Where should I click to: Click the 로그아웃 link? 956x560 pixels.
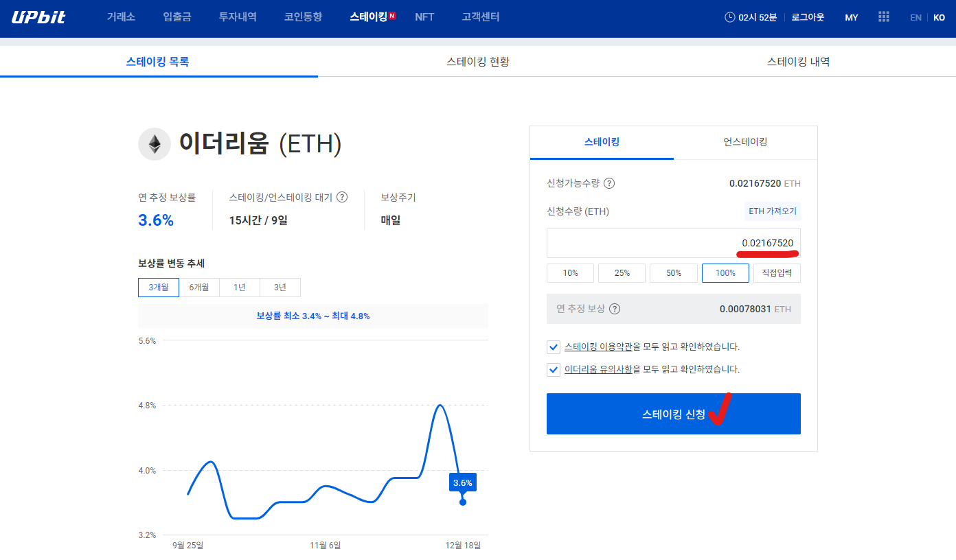(808, 17)
